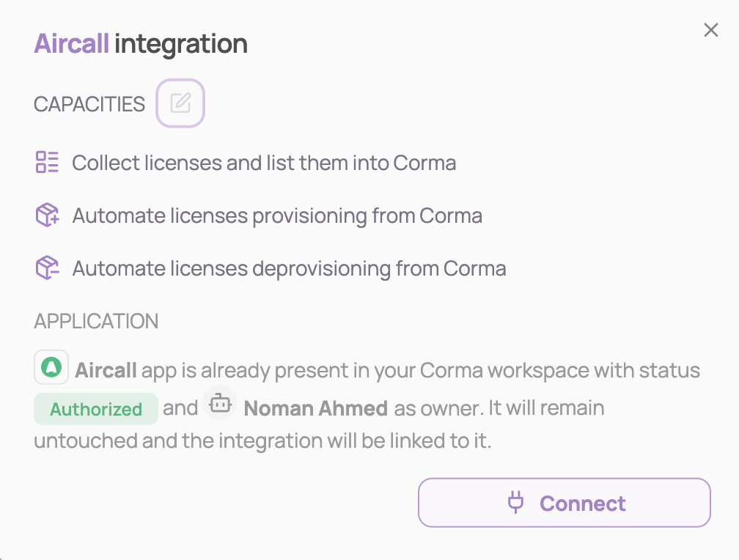The image size is (739, 560).
Task: Click "Automate licenses deprovisioning from Corma" text
Action: (289, 269)
